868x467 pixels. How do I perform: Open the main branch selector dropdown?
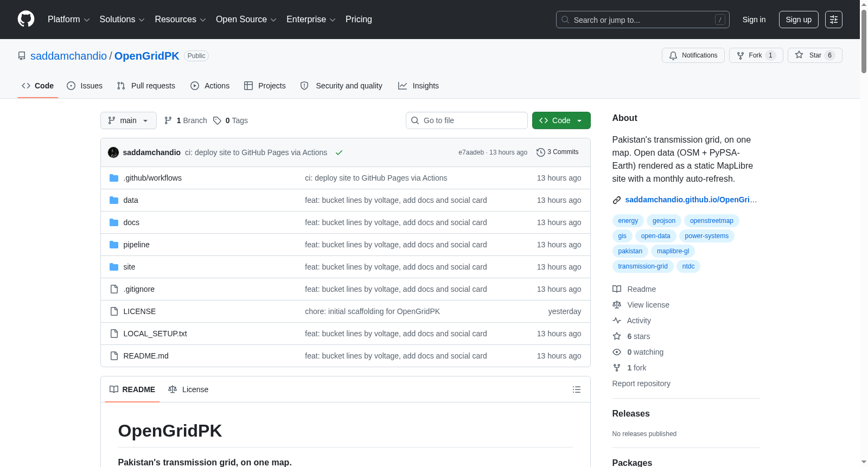tap(129, 120)
